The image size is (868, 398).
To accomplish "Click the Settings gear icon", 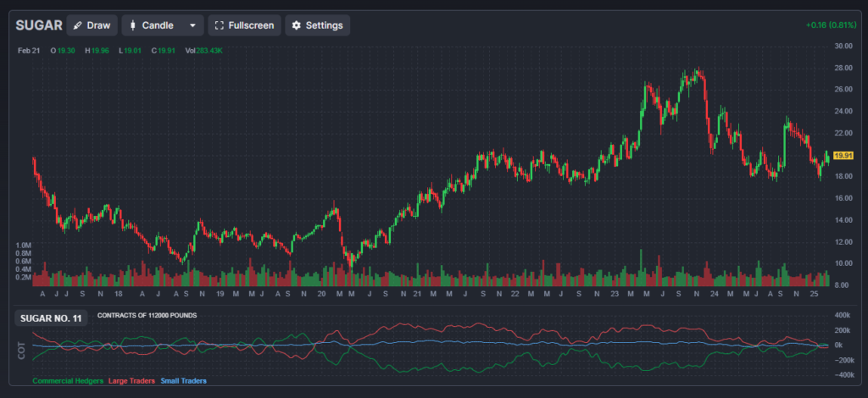I will coord(296,25).
